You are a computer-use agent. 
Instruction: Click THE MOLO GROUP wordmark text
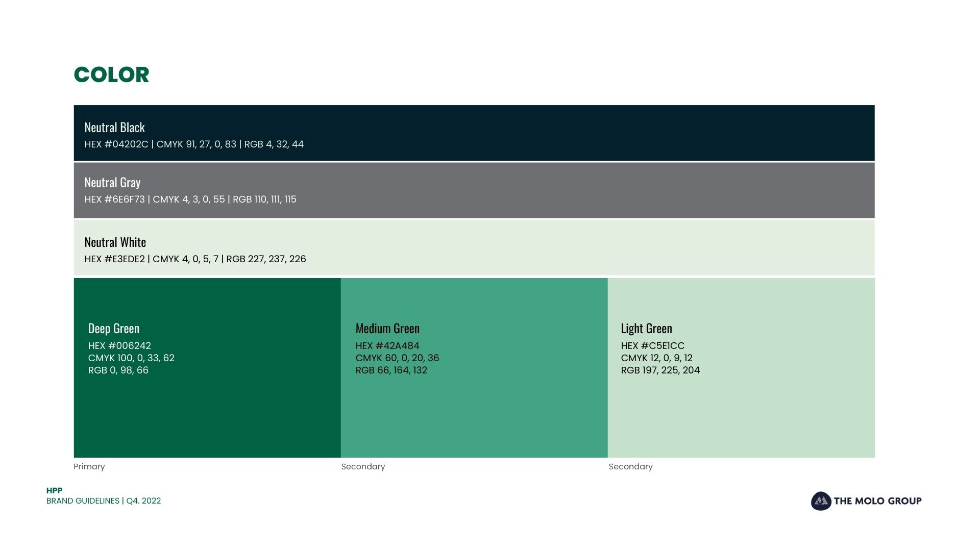tap(877, 501)
